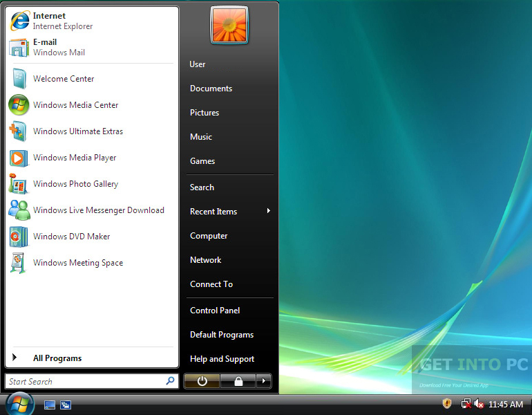Click Windows Ultimate Extras icon
532x415 pixels.
[18, 131]
